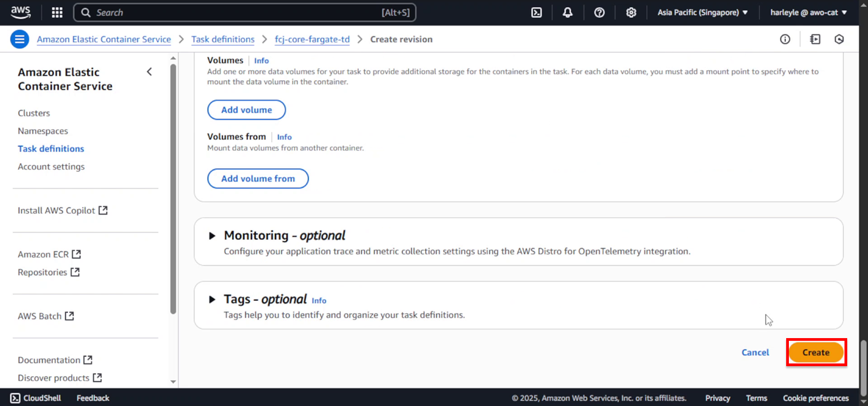This screenshot has width=868, height=406.
Task: Go to Task definitions breadcrumb
Action: pos(223,39)
